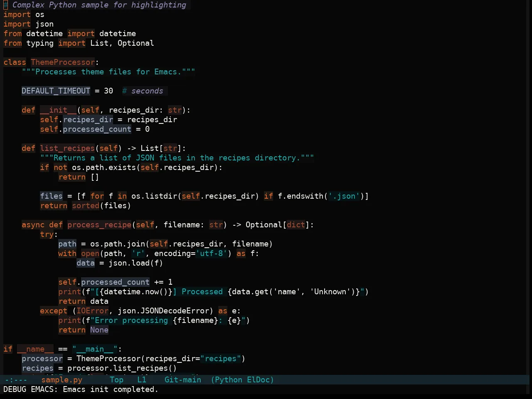Click '+= 1' increment of processed_count
This screenshot has height=399, width=532.
tap(163, 282)
